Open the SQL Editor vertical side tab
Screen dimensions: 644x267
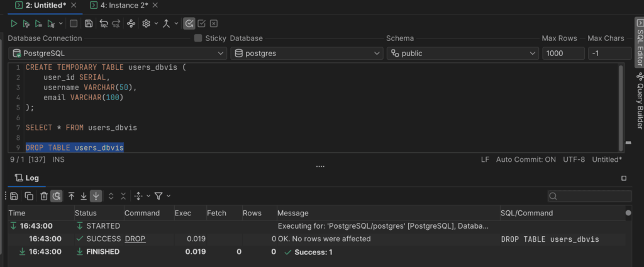640,42
